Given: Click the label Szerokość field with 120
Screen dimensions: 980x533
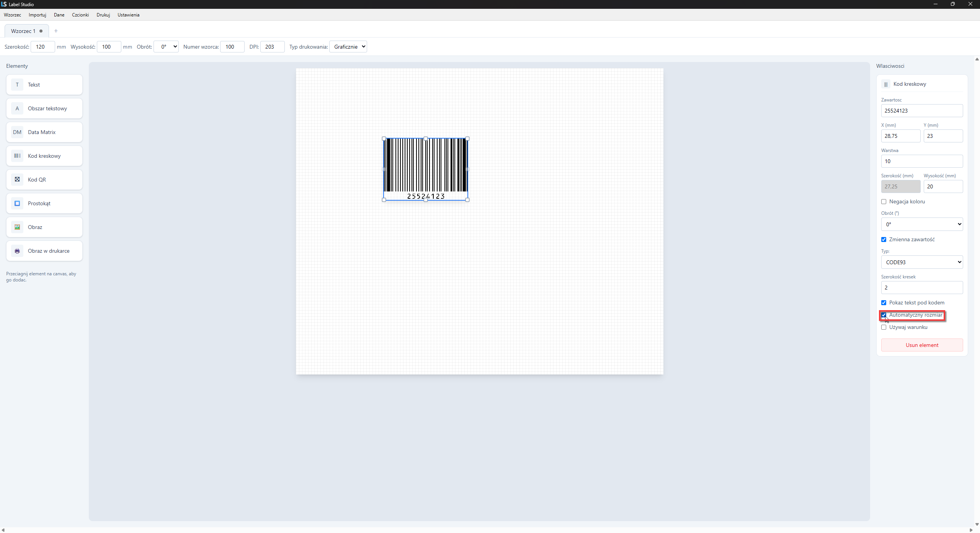Looking at the screenshot, I should pyautogui.click(x=43, y=47).
